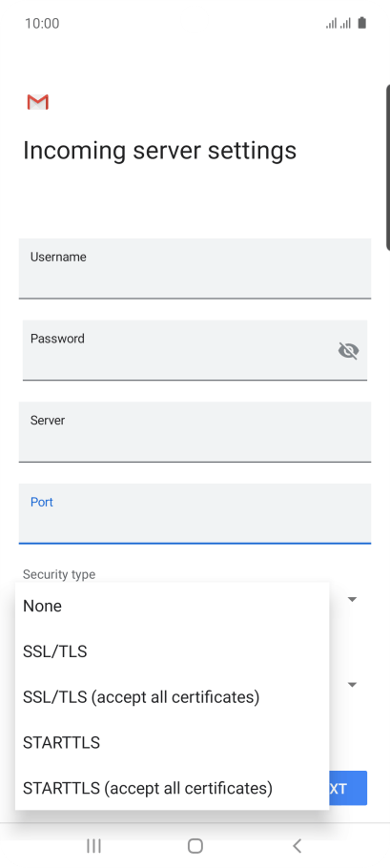Select None security option

(172, 606)
